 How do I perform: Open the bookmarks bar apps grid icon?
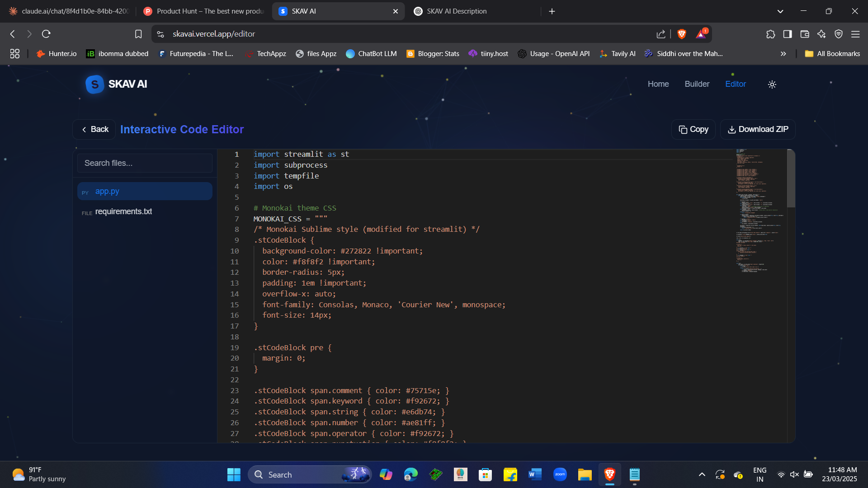(x=14, y=54)
